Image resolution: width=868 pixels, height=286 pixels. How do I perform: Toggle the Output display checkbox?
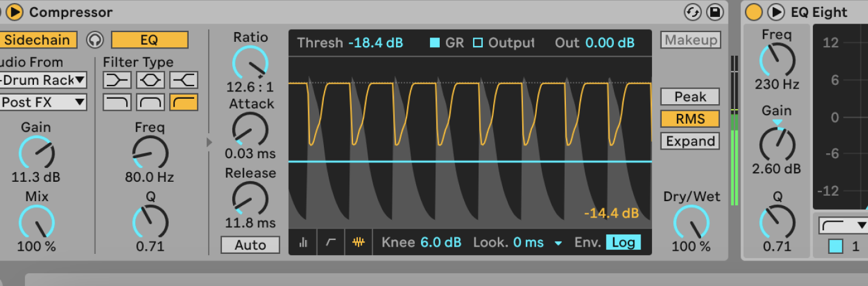478,42
